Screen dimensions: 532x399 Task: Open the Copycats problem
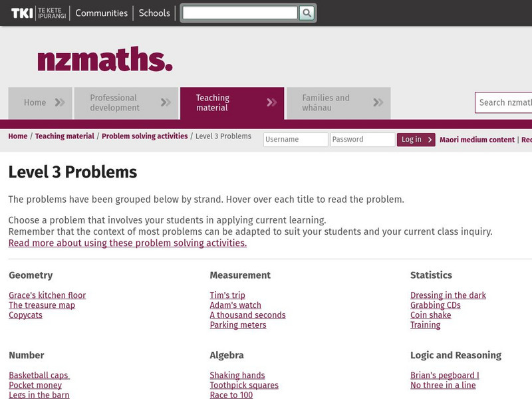26,315
